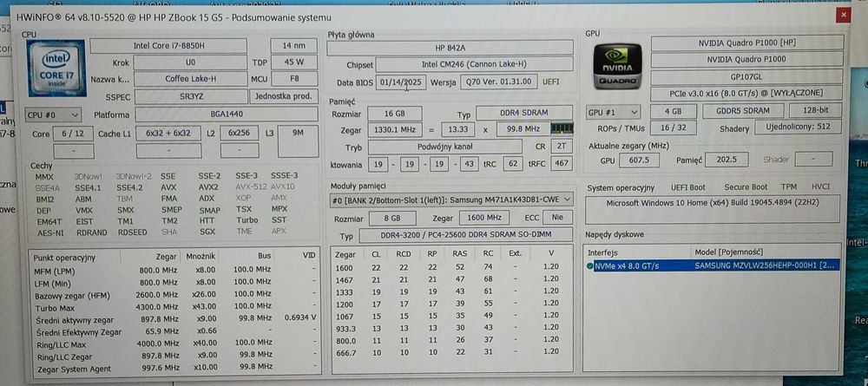The height and width of the screenshot is (386, 868).
Task: Click the BIOS date 01/14/2025 field
Action: 401,82
